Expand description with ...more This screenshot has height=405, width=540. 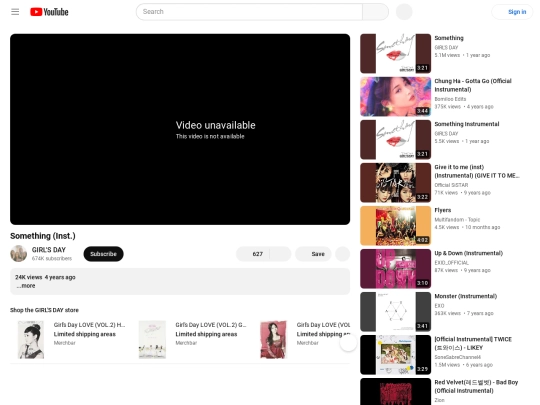(26, 285)
